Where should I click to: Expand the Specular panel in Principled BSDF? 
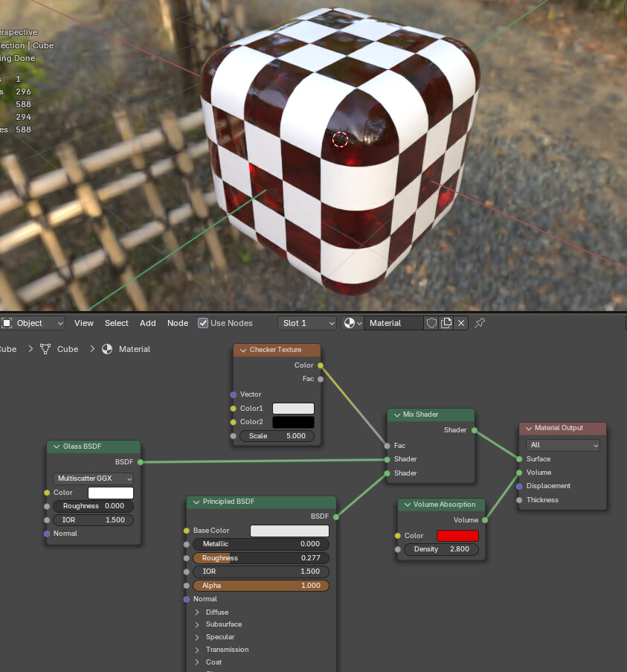[x=197, y=637]
